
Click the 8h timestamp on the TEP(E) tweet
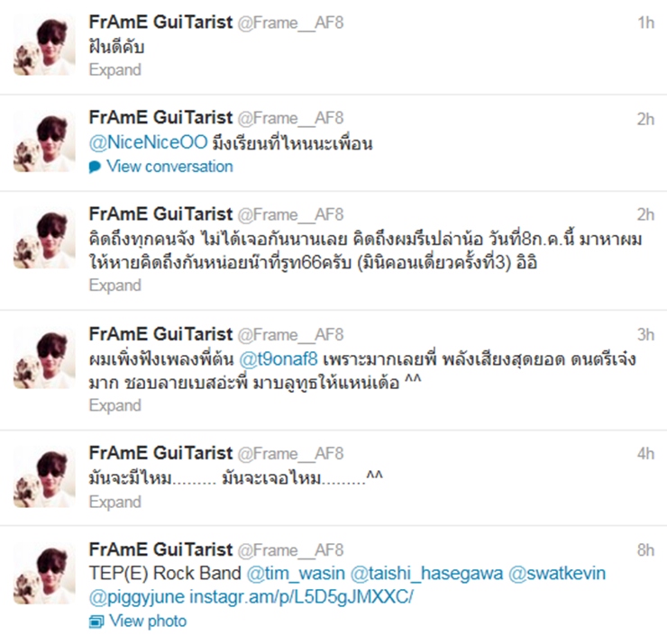tap(645, 550)
